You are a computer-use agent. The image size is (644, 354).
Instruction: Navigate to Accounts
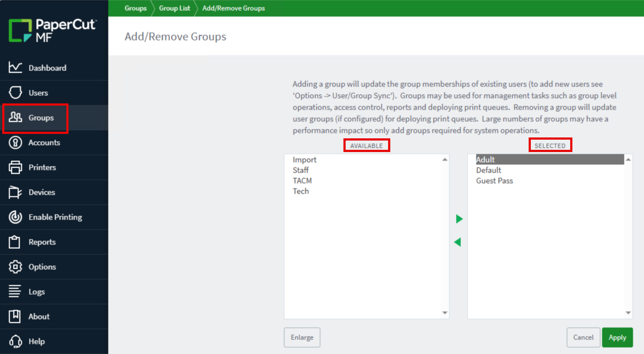point(44,143)
